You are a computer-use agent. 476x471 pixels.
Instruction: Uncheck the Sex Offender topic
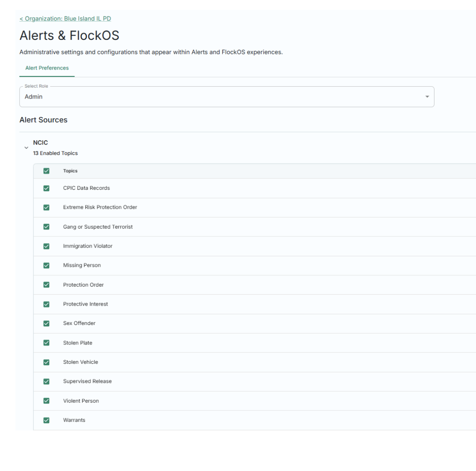47,324
